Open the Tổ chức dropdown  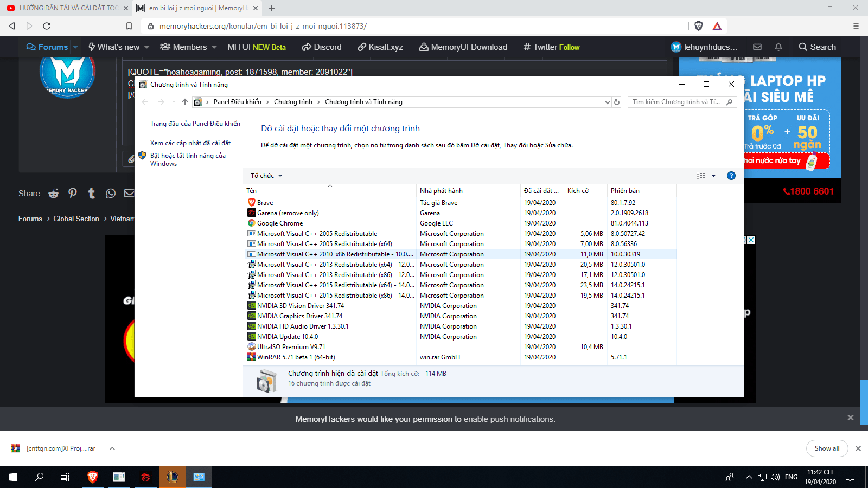pyautogui.click(x=266, y=176)
